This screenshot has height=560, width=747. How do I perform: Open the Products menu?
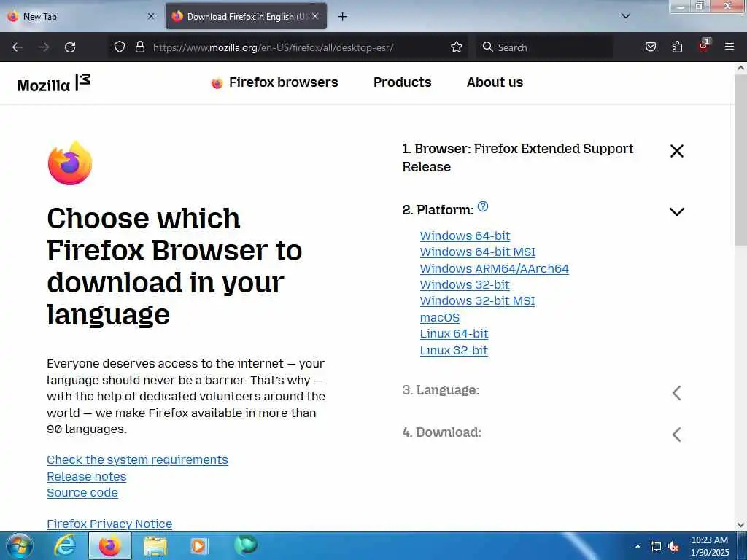(x=402, y=82)
